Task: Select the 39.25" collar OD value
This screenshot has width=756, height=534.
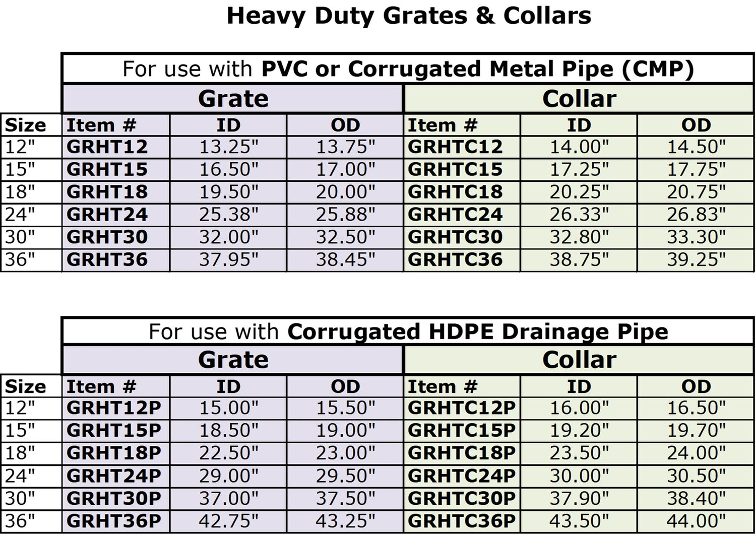Action: click(x=696, y=260)
